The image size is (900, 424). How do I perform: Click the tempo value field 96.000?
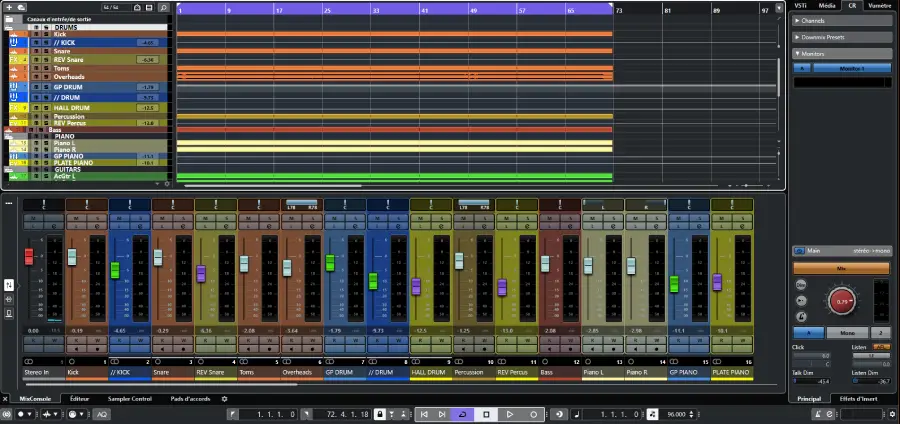click(x=676, y=414)
